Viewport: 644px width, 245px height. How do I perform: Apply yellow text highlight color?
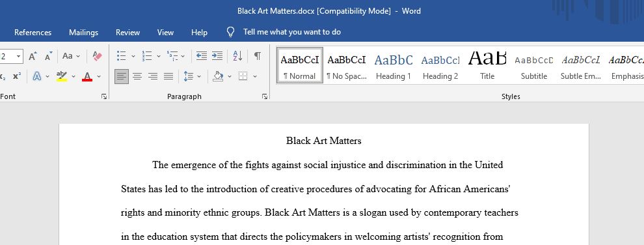click(x=62, y=76)
